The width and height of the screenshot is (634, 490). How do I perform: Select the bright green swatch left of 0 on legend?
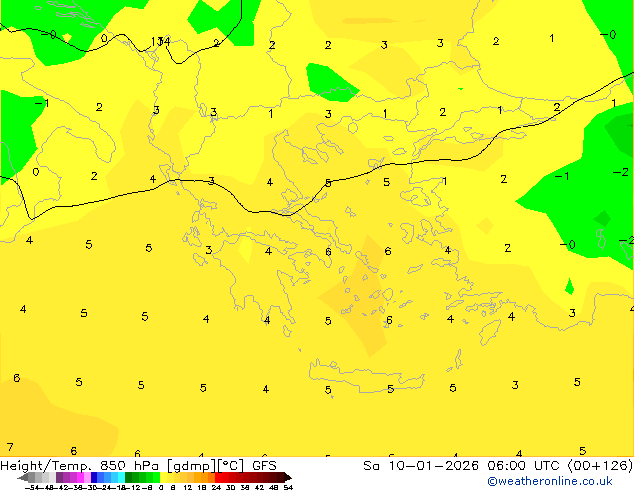(x=156, y=477)
